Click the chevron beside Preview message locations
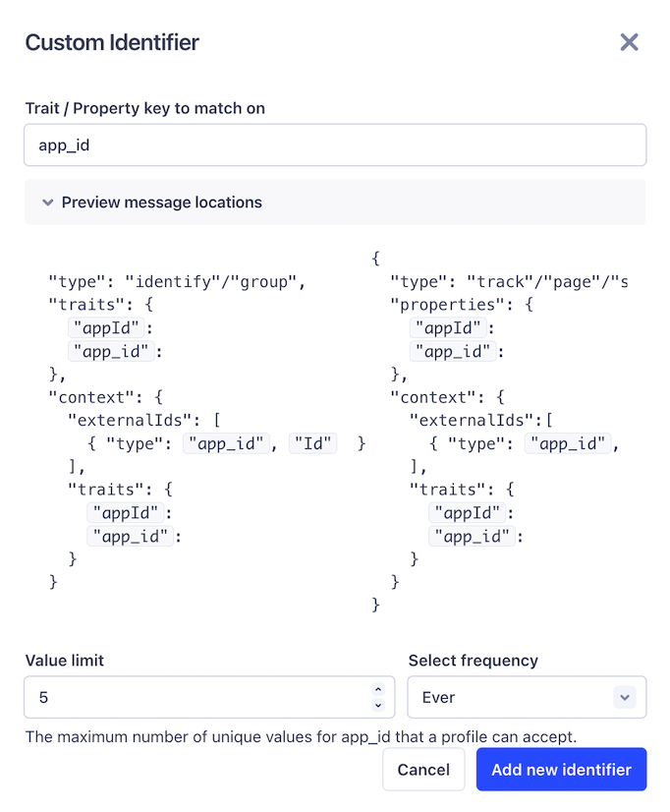670x812 pixels. coord(47,202)
